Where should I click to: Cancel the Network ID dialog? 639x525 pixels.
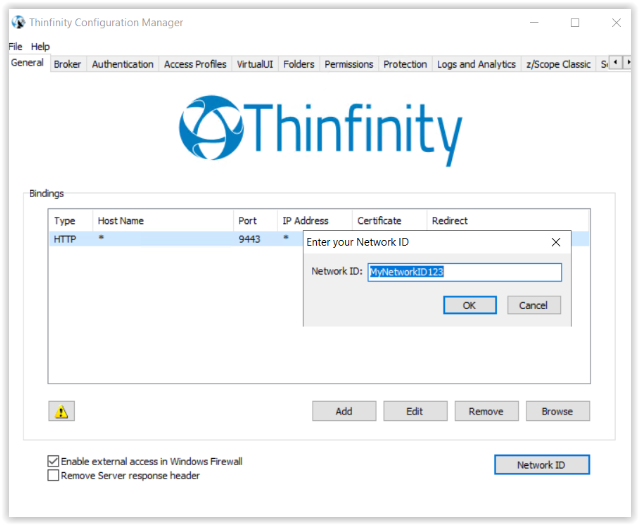[533, 305]
